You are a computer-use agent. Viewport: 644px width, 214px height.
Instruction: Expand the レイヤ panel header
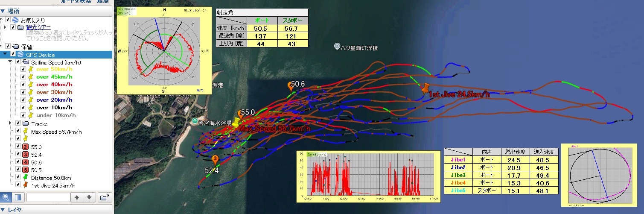click(x=3, y=210)
